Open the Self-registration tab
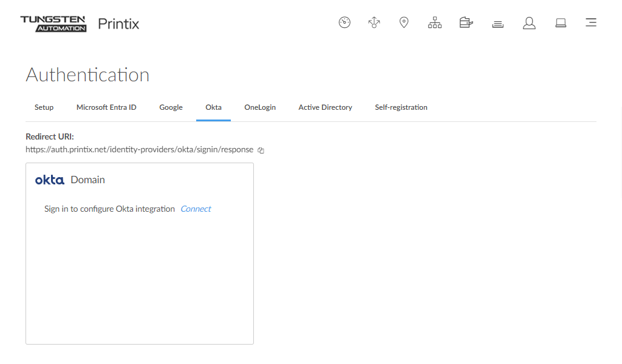The image size is (622, 364). (x=401, y=107)
